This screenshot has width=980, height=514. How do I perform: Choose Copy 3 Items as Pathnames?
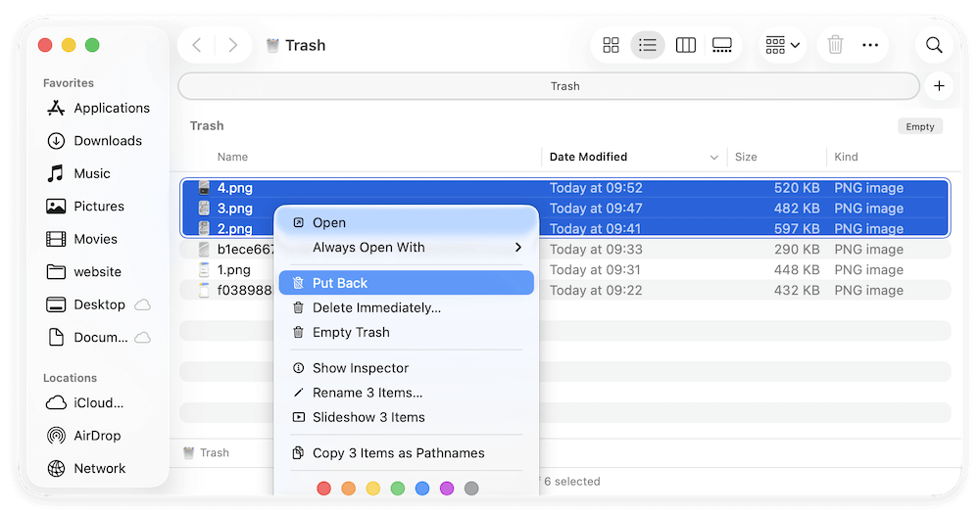click(x=407, y=452)
